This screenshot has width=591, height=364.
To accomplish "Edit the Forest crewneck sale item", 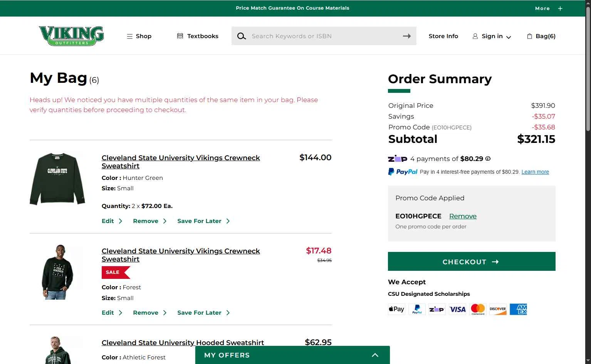I will (108, 313).
